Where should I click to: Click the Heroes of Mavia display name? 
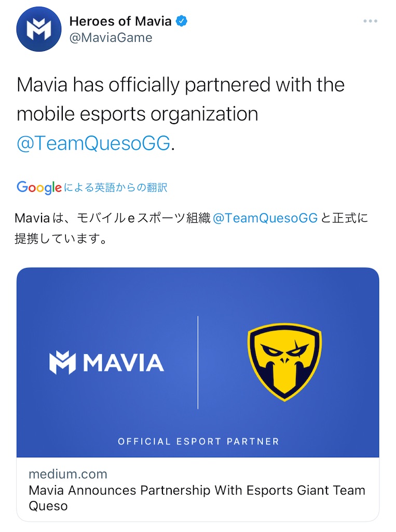coord(120,21)
